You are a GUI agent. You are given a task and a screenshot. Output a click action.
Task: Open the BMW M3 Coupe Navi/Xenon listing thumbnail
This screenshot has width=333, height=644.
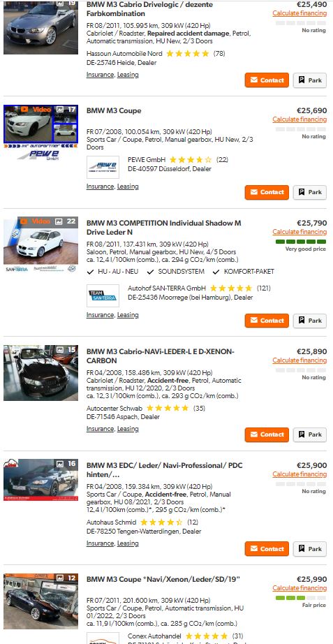[x=40, y=601]
